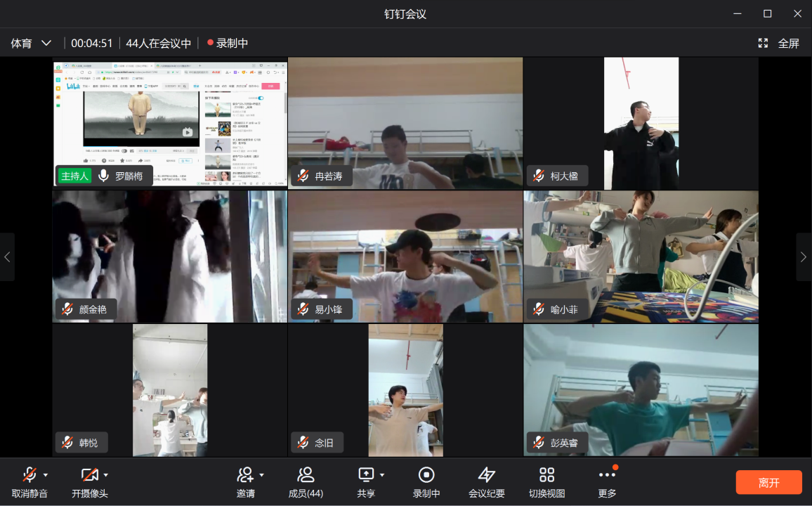812x506 pixels.
Task: Enter 全屏 fullscreen mode
Action: tap(779, 44)
